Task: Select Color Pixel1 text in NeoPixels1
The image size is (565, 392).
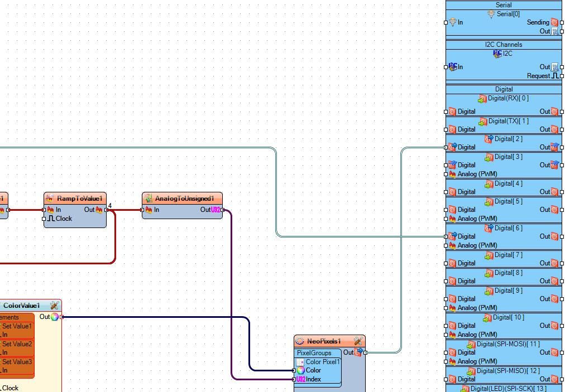Action: click(323, 362)
